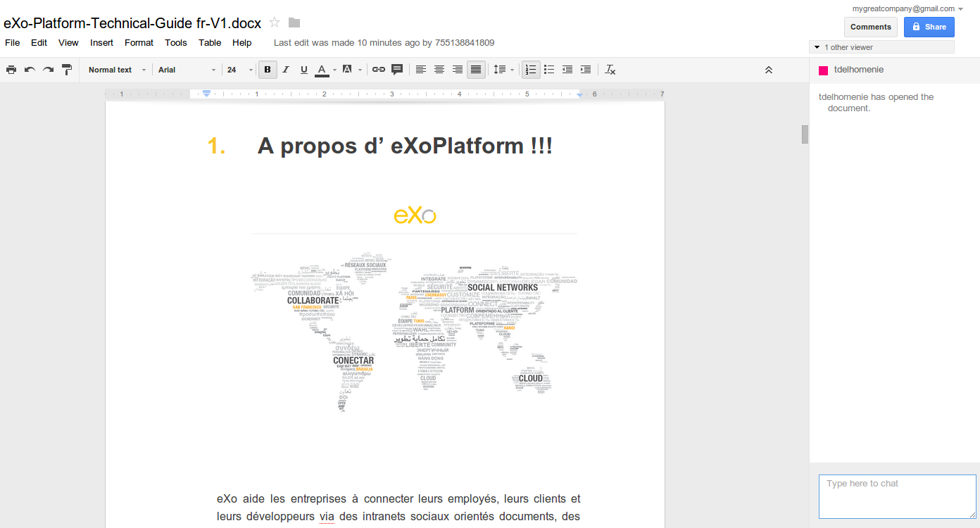This screenshot has width=980, height=528.
Task: Click the underlined word via in paragraph
Action: coord(327,517)
